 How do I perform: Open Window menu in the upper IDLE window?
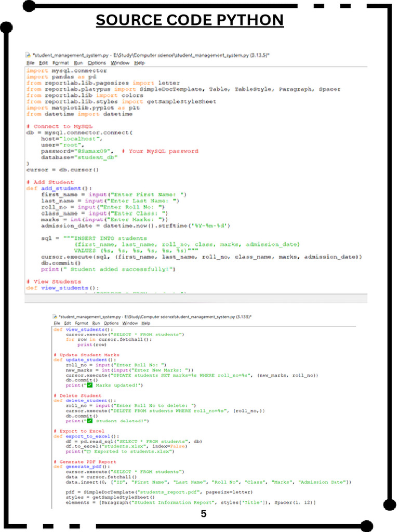click(x=120, y=63)
